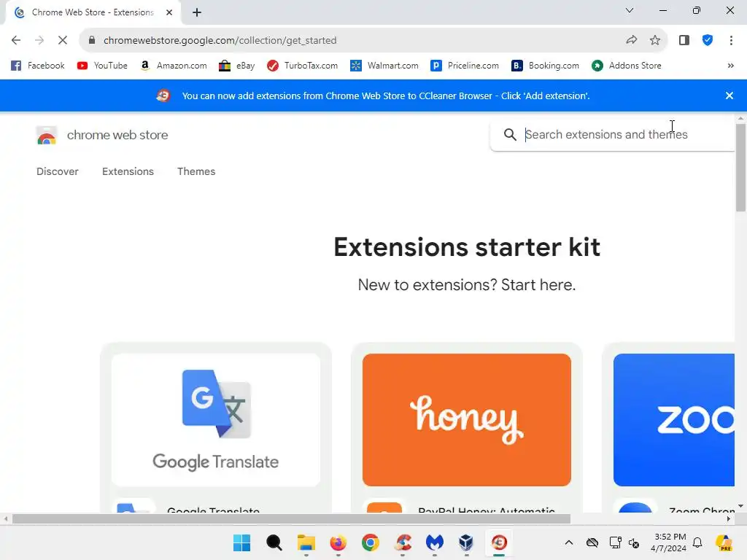Open the Addons Store bookmark

click(627, 66)
